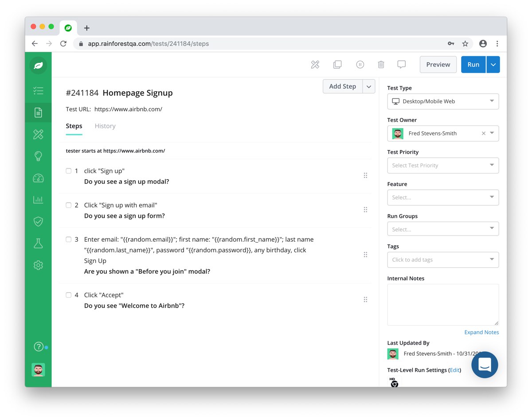Click the trash delete toolbar icon

pyautogui.click(x=381, y=65)
